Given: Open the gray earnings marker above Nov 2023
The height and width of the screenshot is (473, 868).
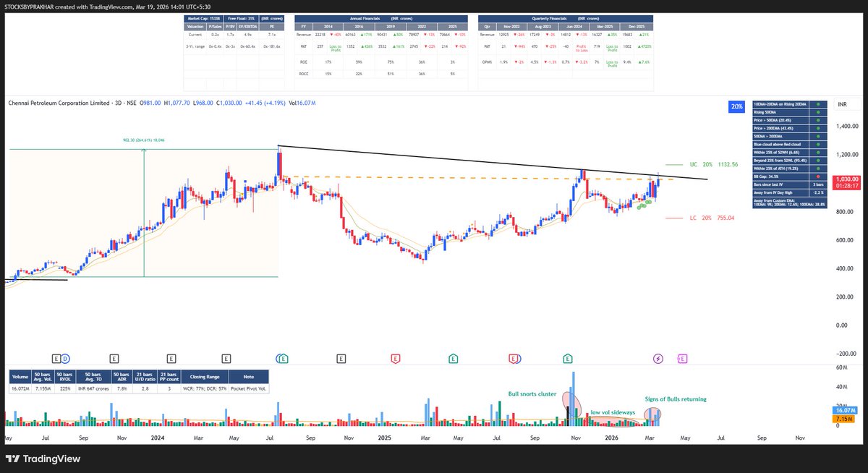Looking at the screenshot, I should [114, 358].
